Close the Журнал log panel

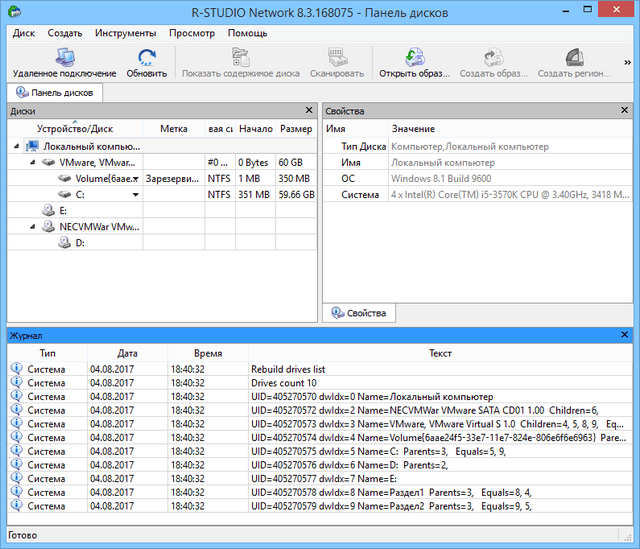point(625,336)
